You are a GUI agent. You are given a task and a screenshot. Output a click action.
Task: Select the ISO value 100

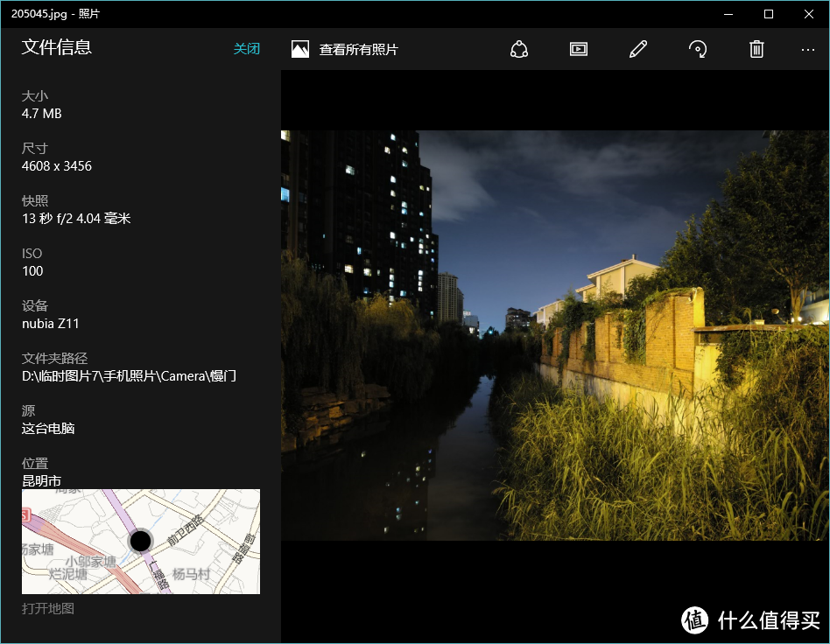[32, 271]
